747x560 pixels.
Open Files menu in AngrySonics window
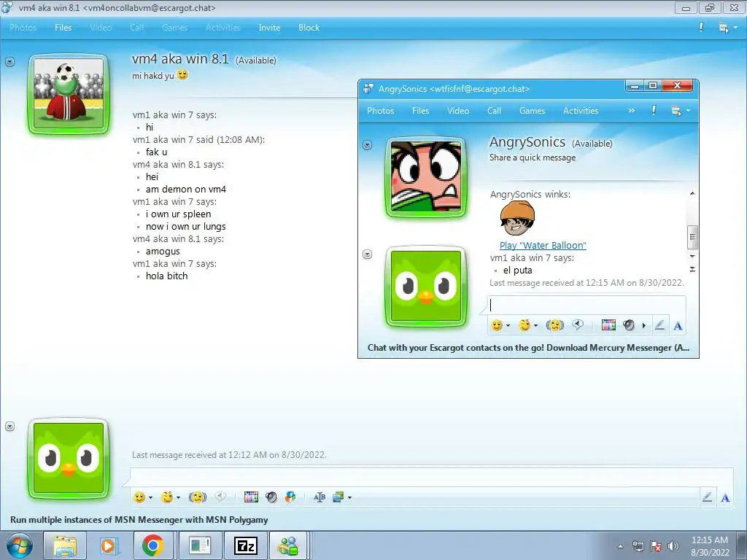pyautogui.click(x=421, y=111)
